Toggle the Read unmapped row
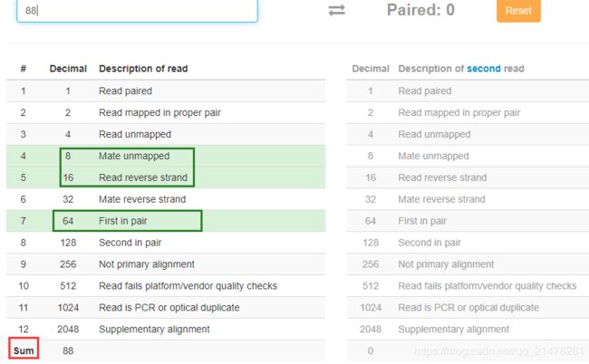Viewport: 589px width, 364px height. tap(166, 134)
